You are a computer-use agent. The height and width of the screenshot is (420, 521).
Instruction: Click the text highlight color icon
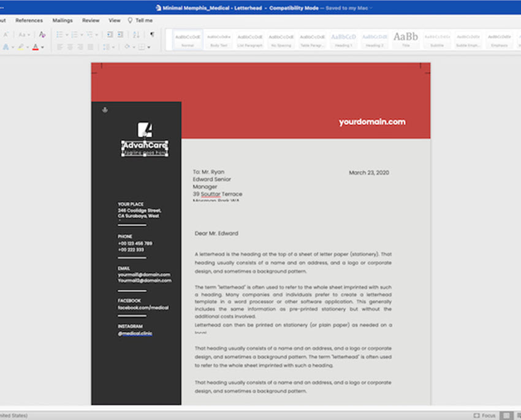coord(20,47)
